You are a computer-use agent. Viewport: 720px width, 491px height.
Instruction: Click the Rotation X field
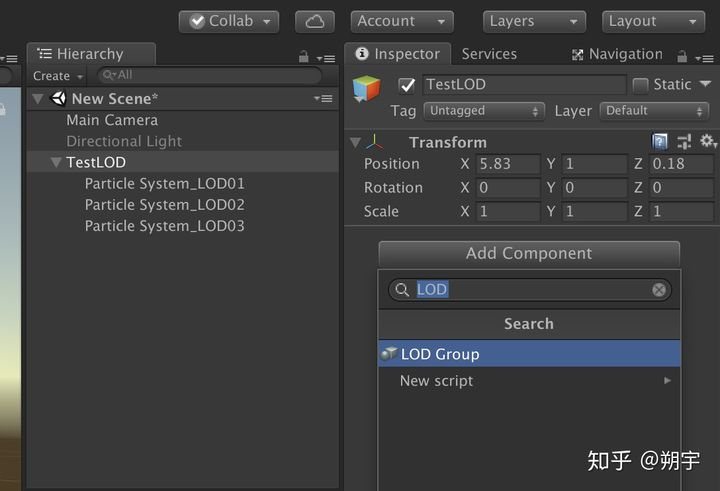tap(508, 188)
